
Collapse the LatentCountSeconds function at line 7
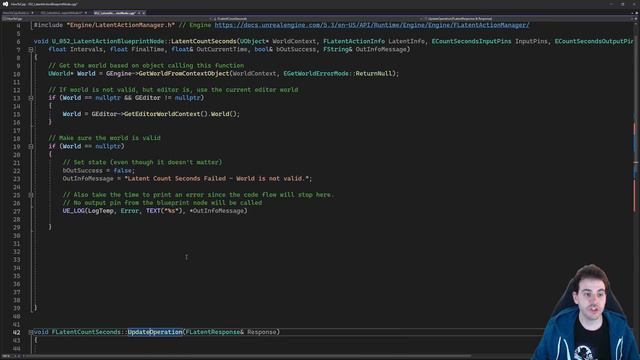pyautogui.click(x=31, y=49)
